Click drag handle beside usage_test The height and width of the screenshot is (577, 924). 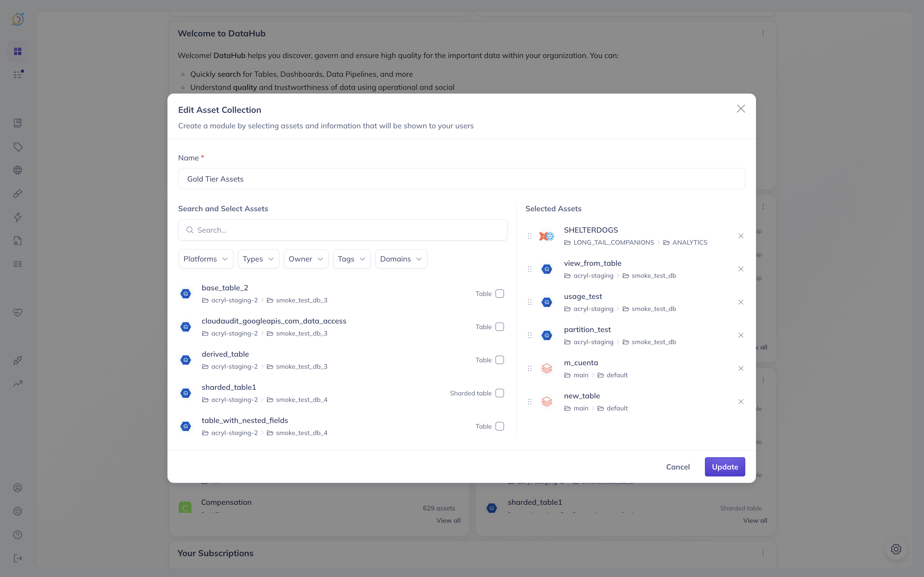coord(530,302)
